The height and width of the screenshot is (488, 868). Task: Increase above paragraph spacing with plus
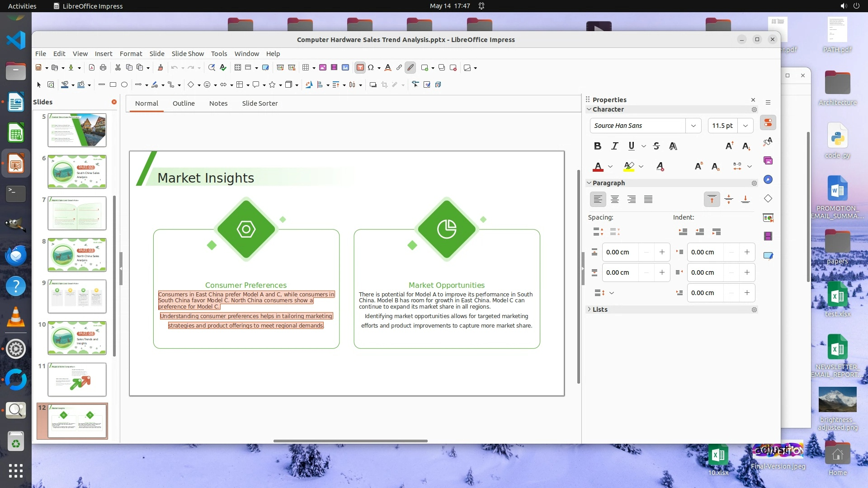[x=662, y=252]
